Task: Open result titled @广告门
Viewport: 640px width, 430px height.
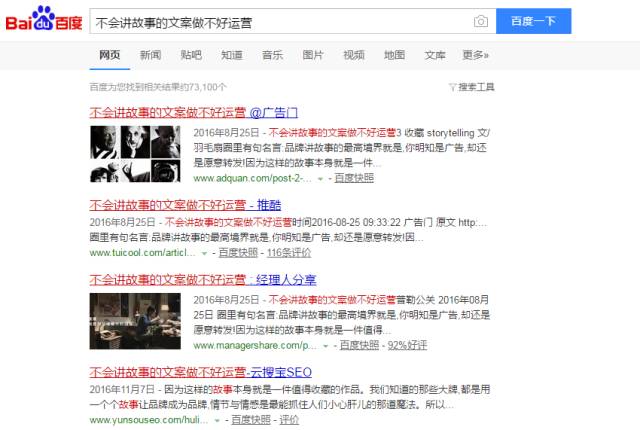Action: click(193, 113)
